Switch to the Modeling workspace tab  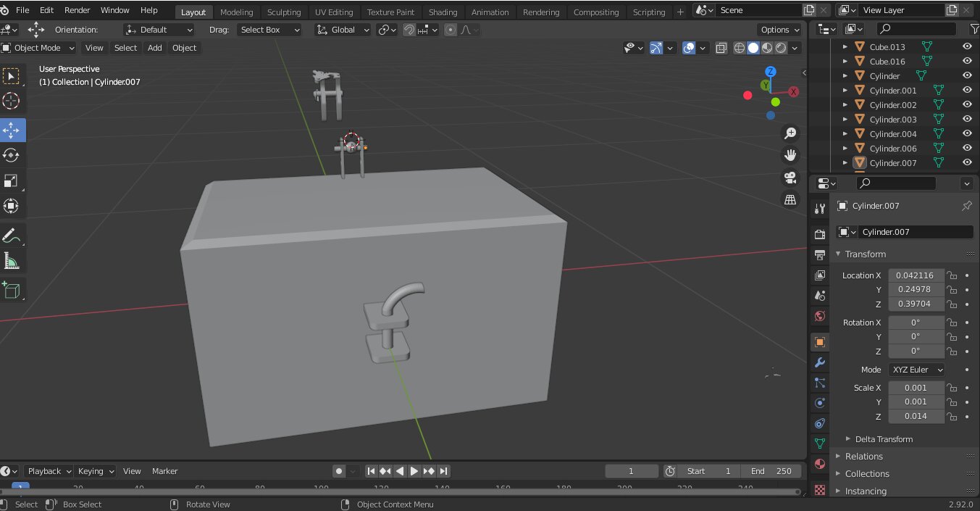(x=237, y=12)
